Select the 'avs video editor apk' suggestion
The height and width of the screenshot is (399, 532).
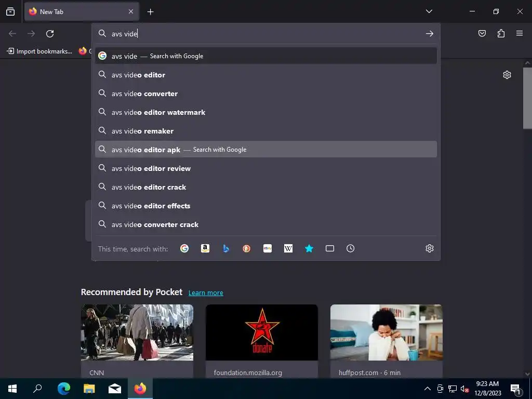(266, 149)
